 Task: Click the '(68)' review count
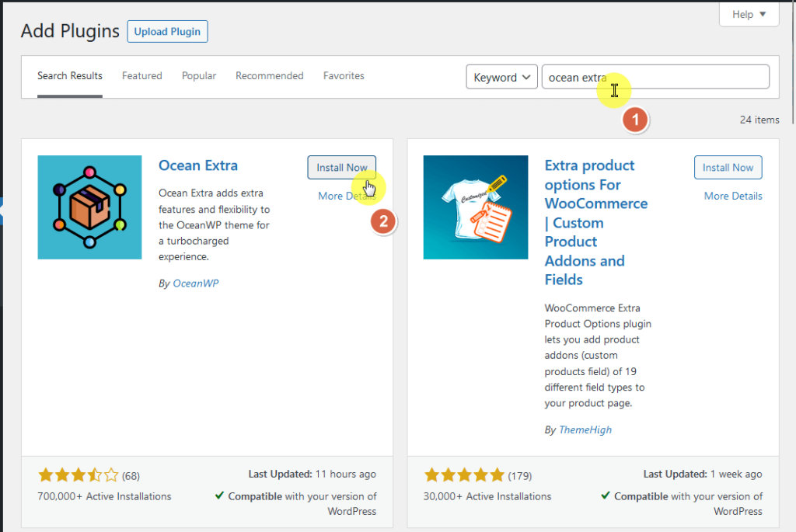tap(131, 476)
